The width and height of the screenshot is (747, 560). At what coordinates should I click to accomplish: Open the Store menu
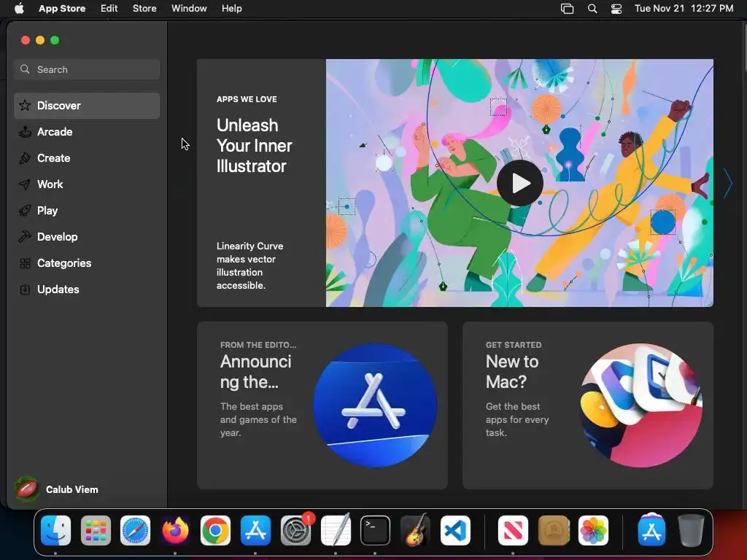144,9
